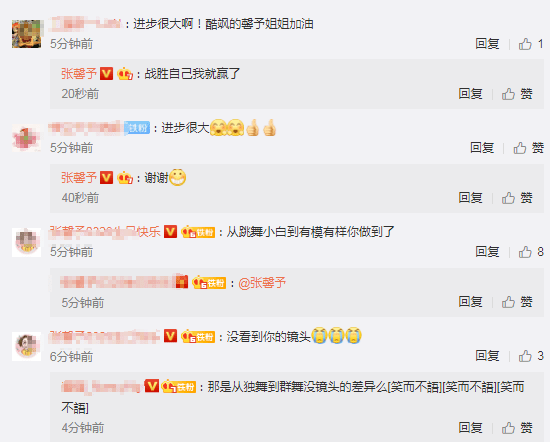Like the reply posted 4分钟前
Screen dimensions: 550x442
pos(517,428)
